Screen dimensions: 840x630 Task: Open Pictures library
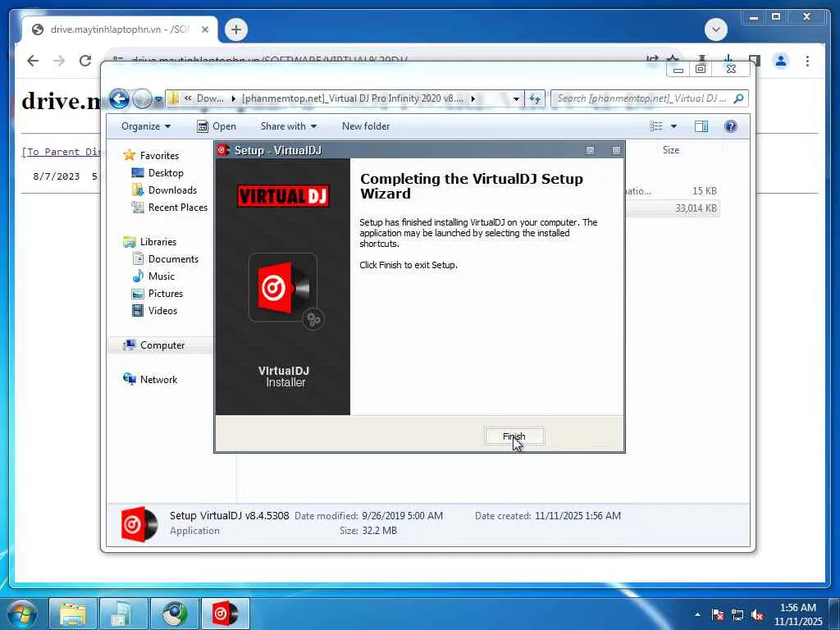166,294
